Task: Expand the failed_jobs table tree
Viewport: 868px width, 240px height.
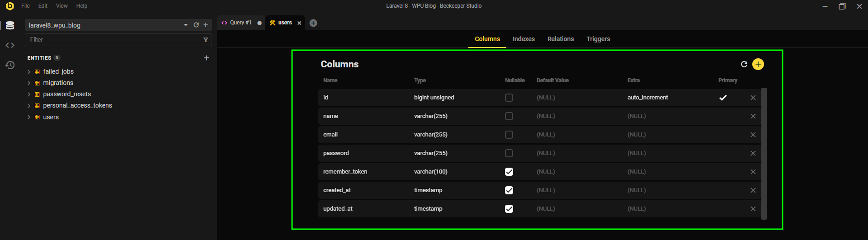Action: [29, 72]
